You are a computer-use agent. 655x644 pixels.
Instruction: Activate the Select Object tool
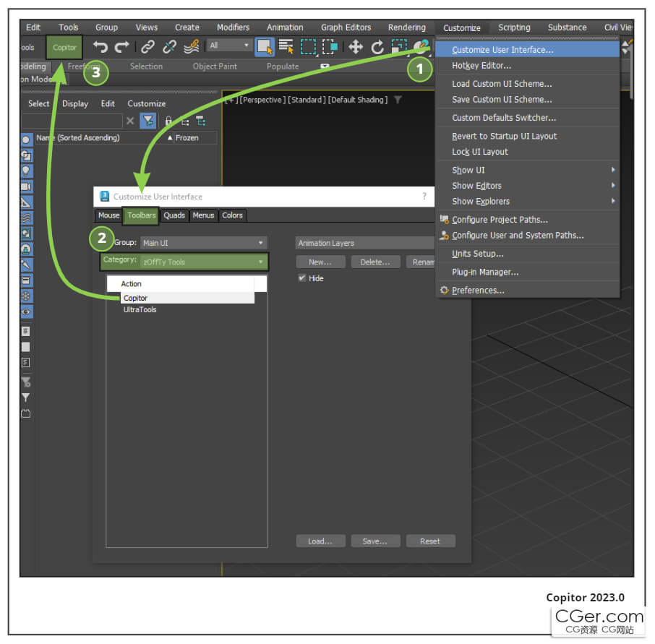265,47
